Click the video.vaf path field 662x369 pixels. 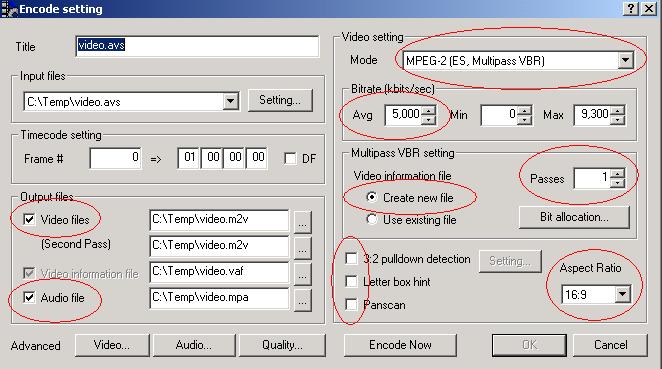pyautogui.click(x=219, y=271)
